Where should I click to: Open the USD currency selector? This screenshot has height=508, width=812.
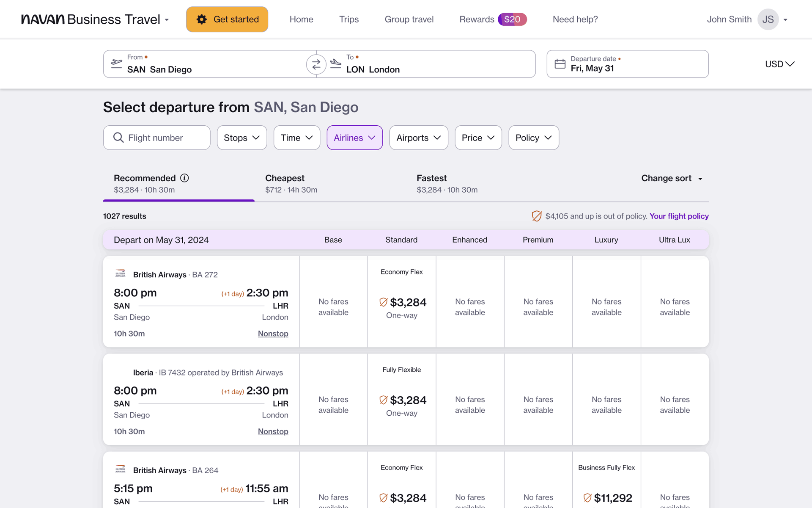(780, 64)
